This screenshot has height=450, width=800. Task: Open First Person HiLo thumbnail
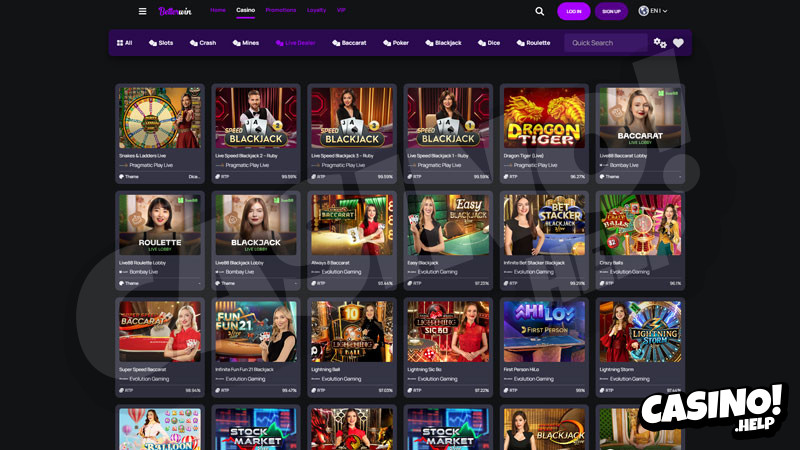544,332
